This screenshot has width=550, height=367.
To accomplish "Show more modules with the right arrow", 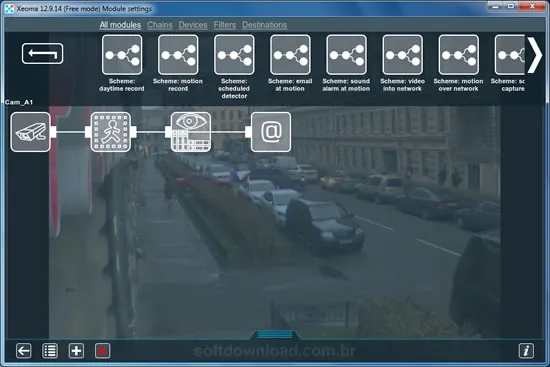I will (535, 55).
